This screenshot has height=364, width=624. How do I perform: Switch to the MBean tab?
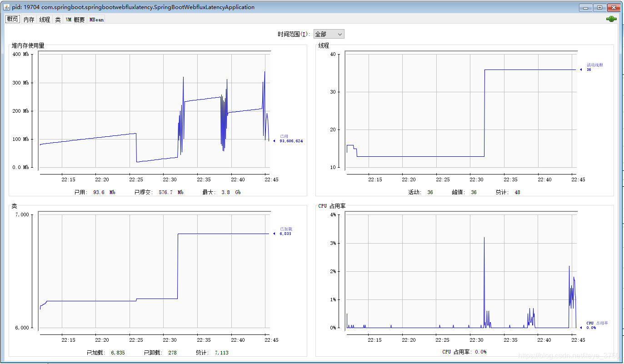coord(96,20)
